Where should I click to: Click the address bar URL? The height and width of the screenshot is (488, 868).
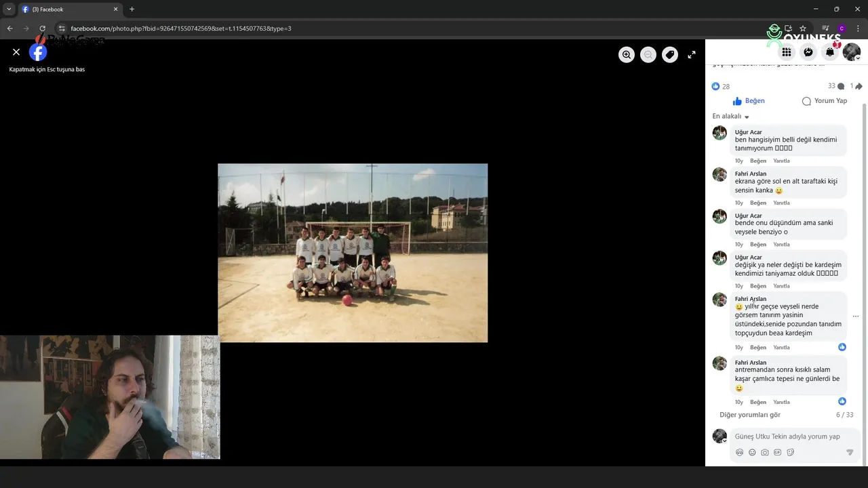pyautogui.click(x=181, y=28)
